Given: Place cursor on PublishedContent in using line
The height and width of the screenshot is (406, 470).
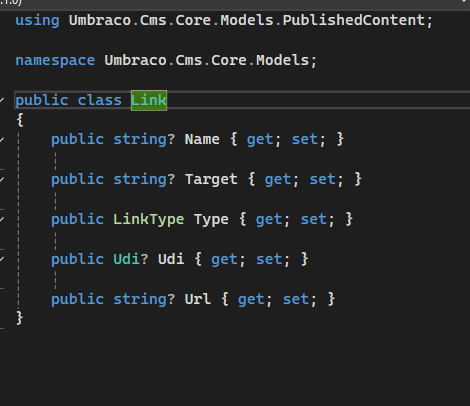Looking at the screenshot, I should pos(354,20).
